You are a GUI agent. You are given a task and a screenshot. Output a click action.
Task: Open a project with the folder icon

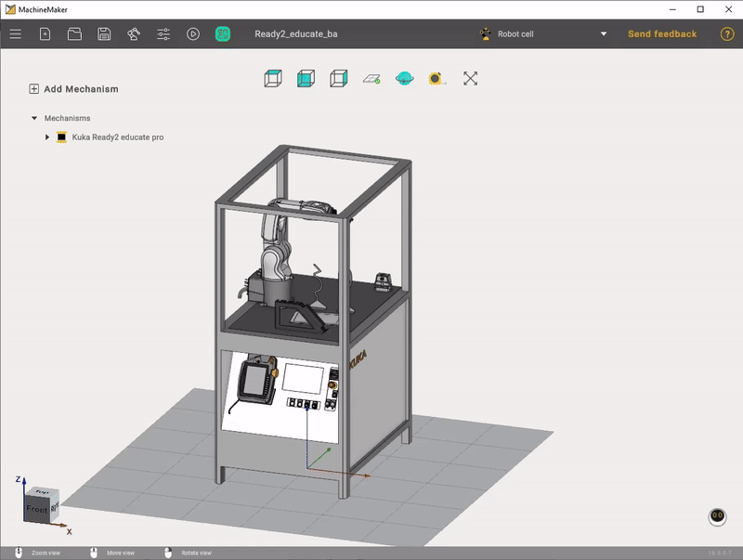[x=74, y=33]
